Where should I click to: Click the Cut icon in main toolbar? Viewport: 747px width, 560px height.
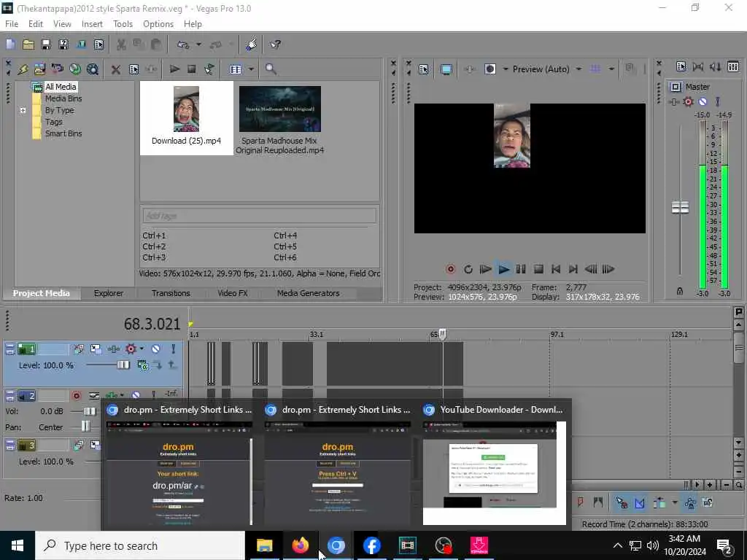122,44
